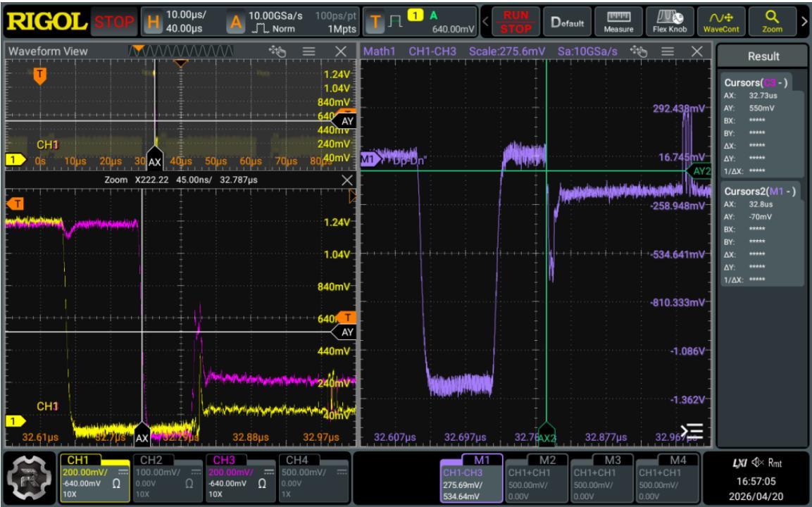The width and height of the screenshot is (812, 507).
Task: Close the Zoom window with its X
Action: point(347,180)
